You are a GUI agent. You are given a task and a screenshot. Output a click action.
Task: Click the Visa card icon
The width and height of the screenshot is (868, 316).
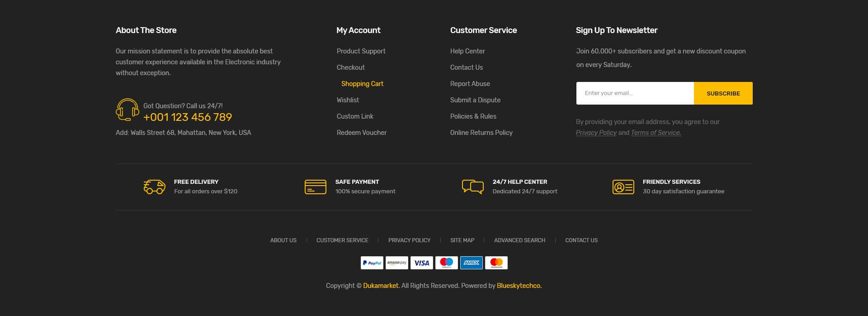pos(421,263)
